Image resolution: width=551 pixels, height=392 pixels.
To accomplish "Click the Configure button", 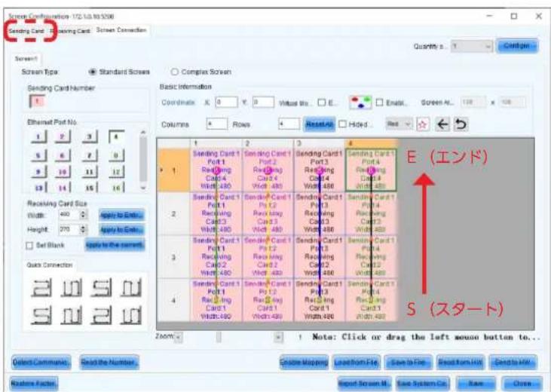I will coord(517,46).
